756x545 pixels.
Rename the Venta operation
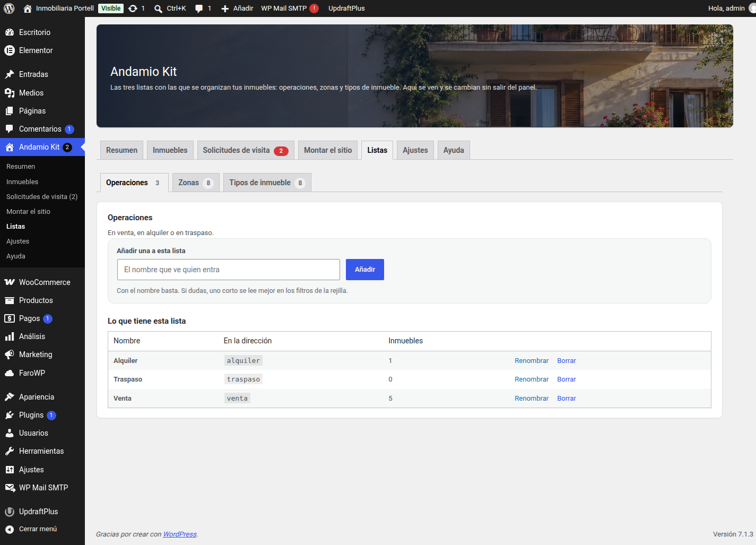pyautogui.click(x=532, y=399)
